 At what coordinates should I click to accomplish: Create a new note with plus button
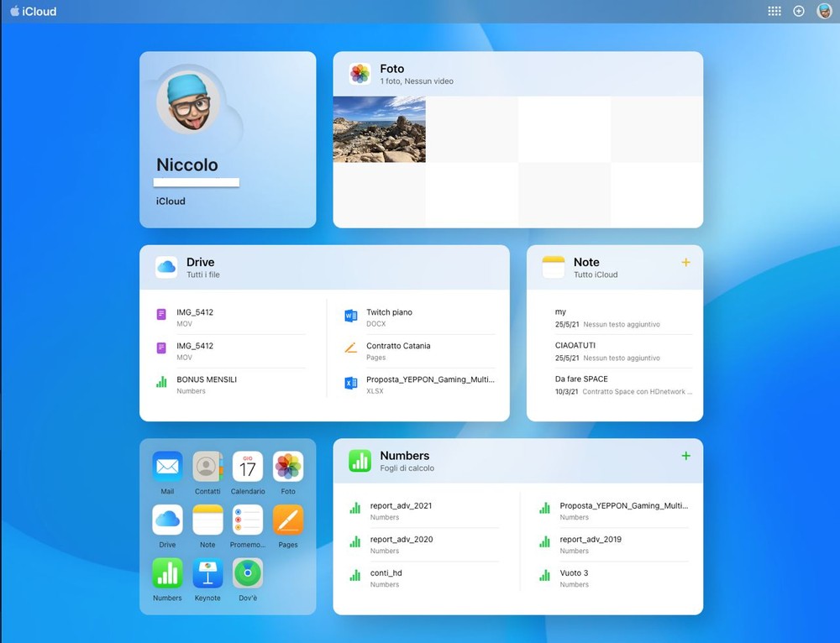685,263
